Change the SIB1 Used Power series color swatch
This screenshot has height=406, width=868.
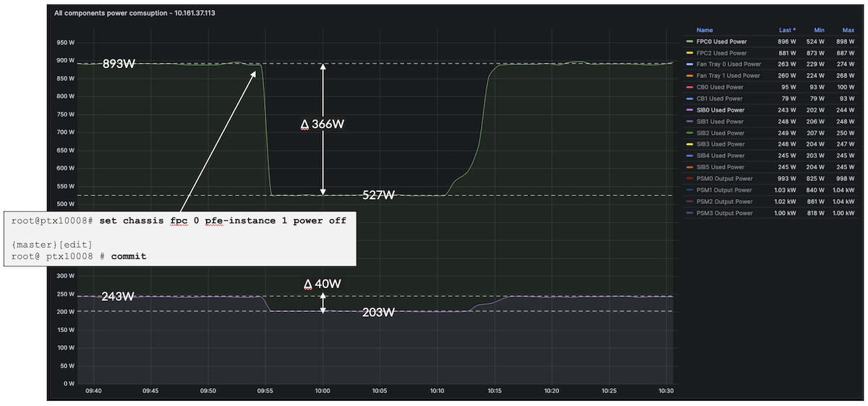pos(689,122)
